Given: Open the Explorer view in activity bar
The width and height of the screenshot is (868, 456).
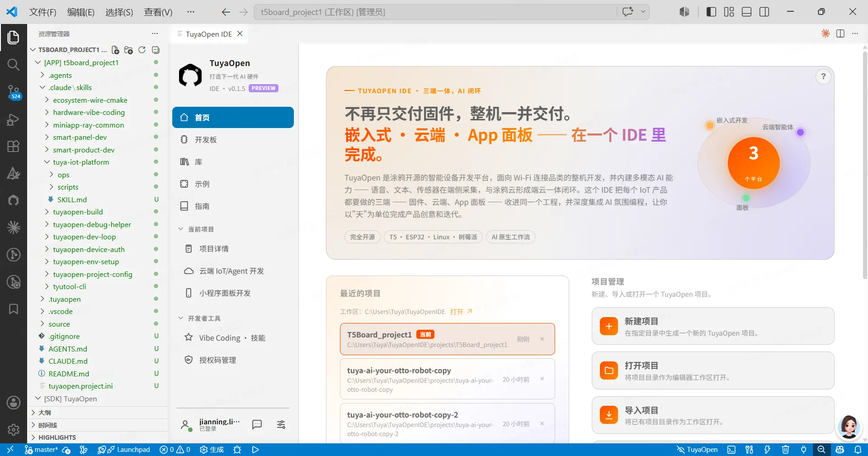Looking at the screenshot, I should (x=14, y=38).
